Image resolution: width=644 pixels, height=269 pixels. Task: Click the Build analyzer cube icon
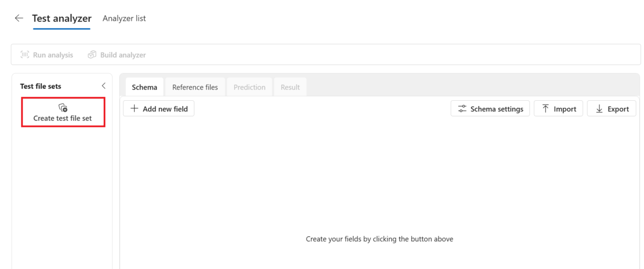92,55
